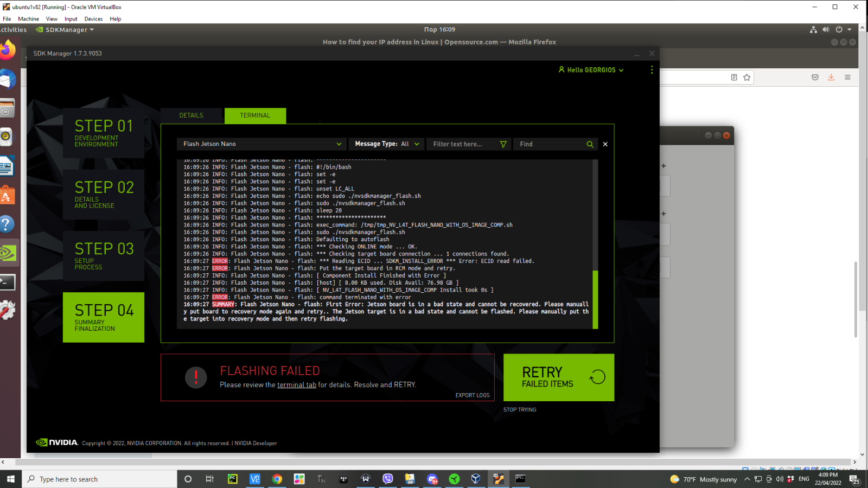This screenshot has width=868, height=488.
Task: Expand Hello GEORGIOS account dropdown
Action: (x=591, y=70)
